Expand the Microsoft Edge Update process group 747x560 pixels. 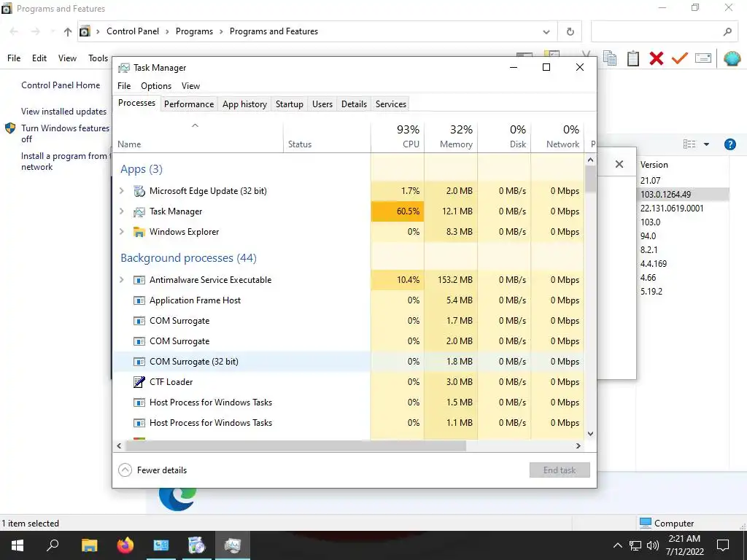tap(122, 191)
